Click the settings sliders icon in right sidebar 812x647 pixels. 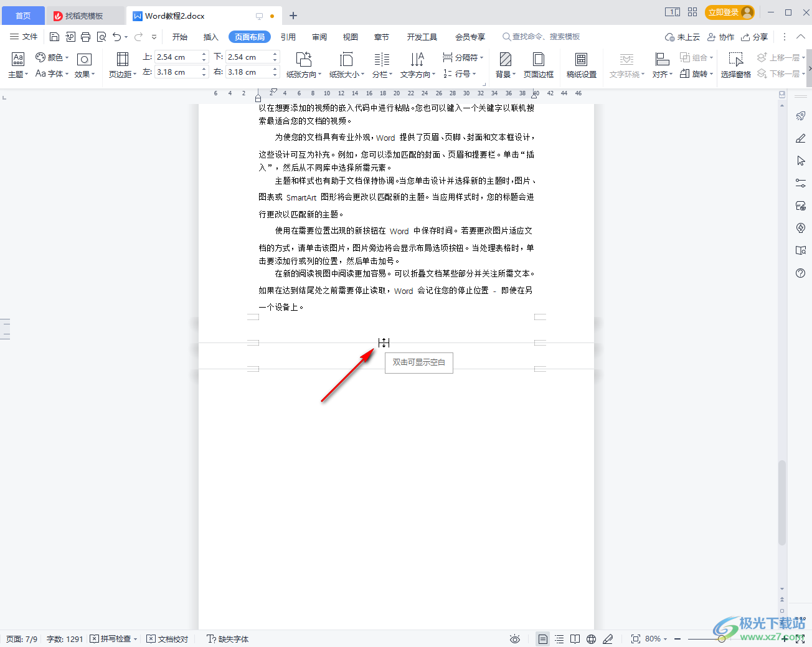pyautogui.click(x=801, y=183)
